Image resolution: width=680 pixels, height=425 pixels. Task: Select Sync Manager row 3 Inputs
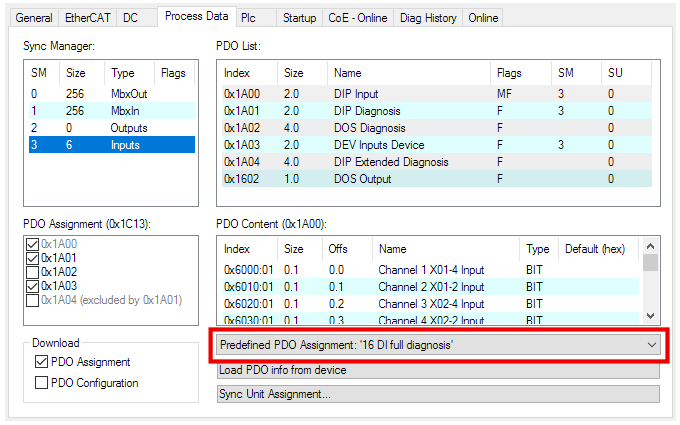point(112,145)
